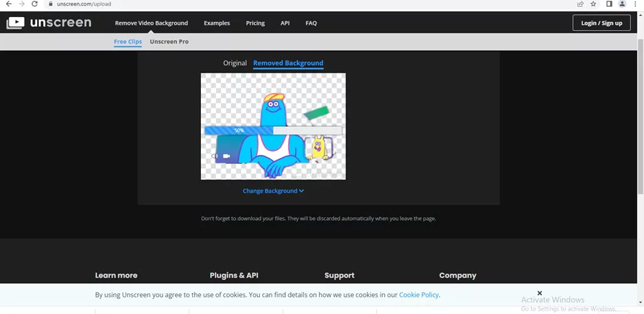Bookmark this page with the star icon
Image resolution: width=644 pixels, height=314 pixels.
(x=593, y=4)
